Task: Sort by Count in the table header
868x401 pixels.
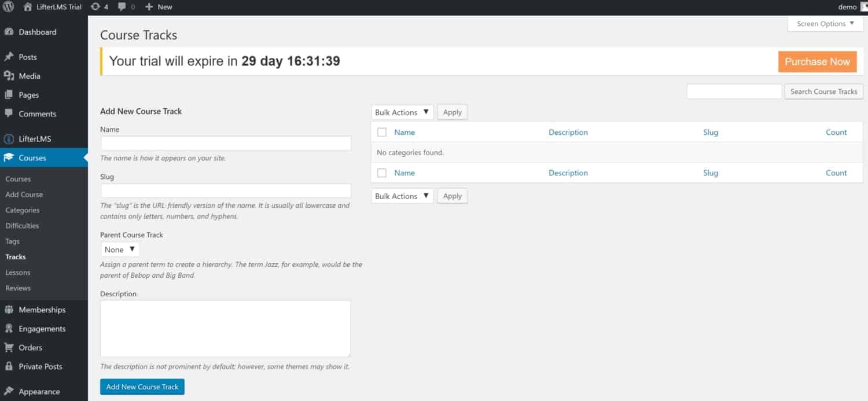Action: (x=836, y=132)
